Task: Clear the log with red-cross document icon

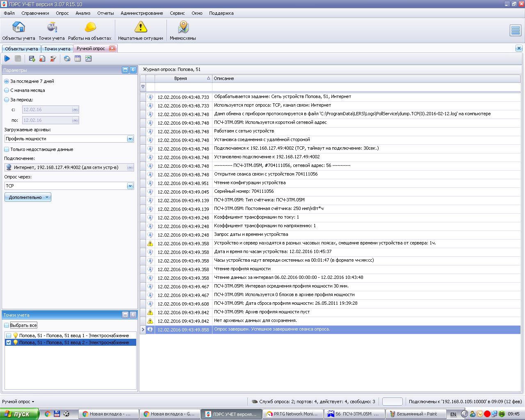Action: 42,59
